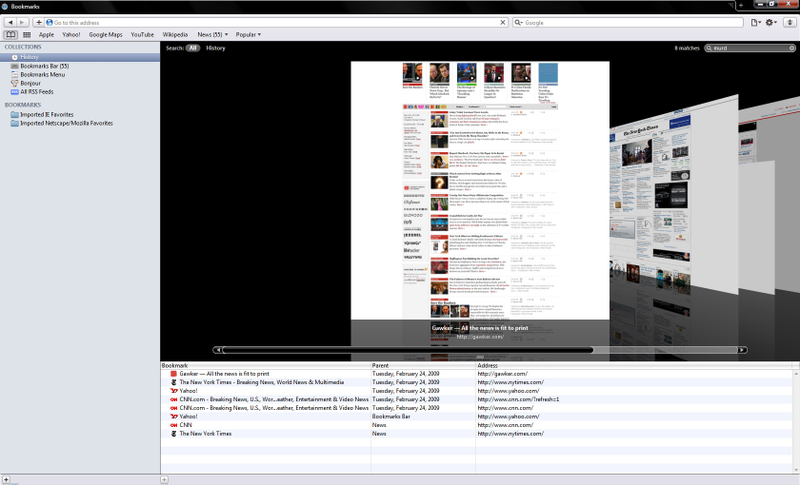
Task: Click the cover flow left scroll arrow
Action: point(218,350)
